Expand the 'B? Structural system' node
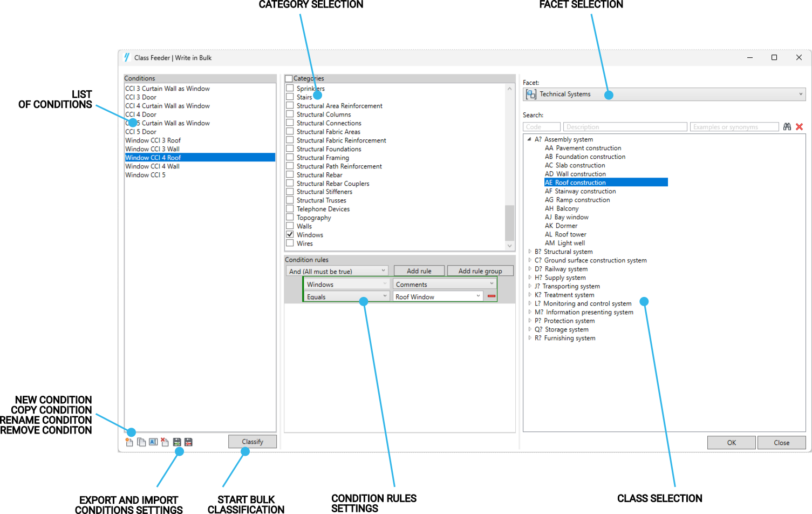The image size is (812, 514). point(529,252)
